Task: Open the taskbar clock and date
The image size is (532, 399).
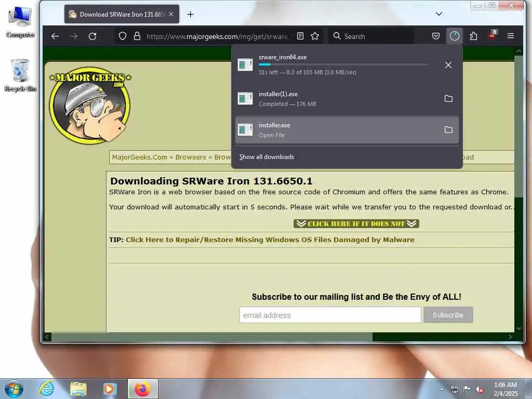Action: [506, 389]
